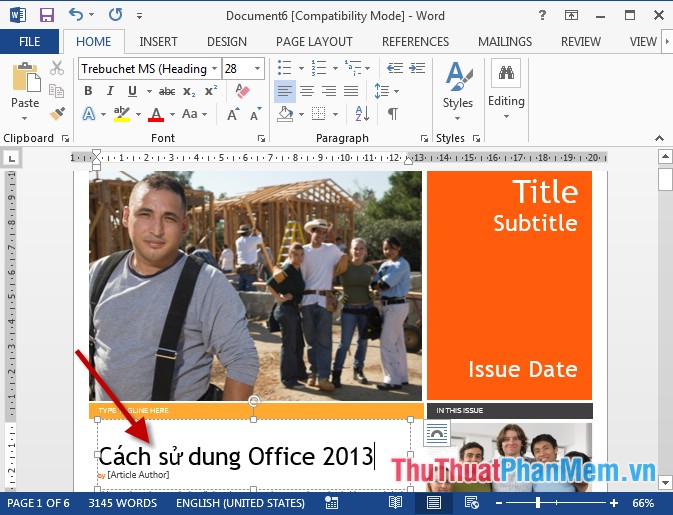The width and height of the screenshot is (673, 515).
Task: Switch to the MAILINGS tab
Action: tap(505, 42)
